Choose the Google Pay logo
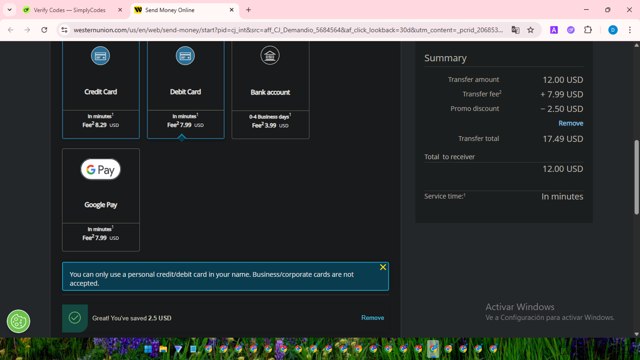 (x=100, y=169)
